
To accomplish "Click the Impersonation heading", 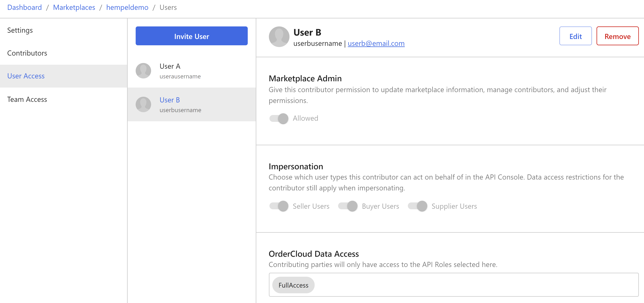I will click(296, 167).
